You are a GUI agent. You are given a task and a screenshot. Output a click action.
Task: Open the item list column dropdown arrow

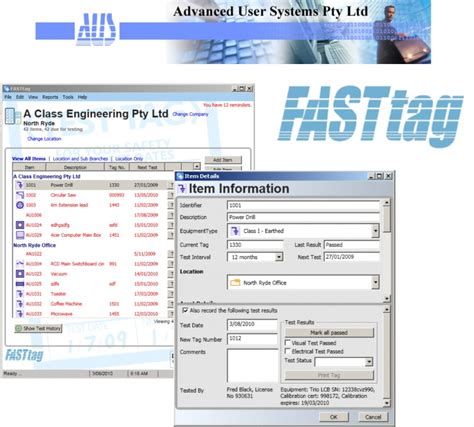[x=197, y=166]
